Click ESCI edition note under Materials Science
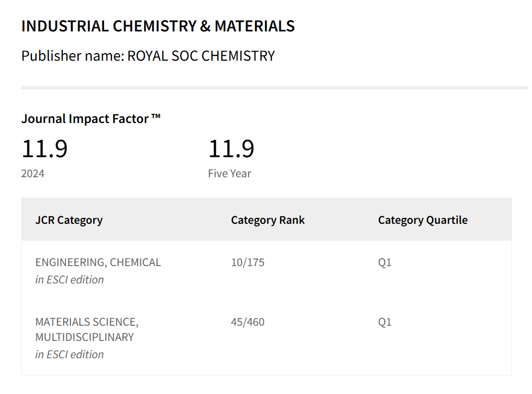Screen dimensions: 532x394 (x=69, y=354)
